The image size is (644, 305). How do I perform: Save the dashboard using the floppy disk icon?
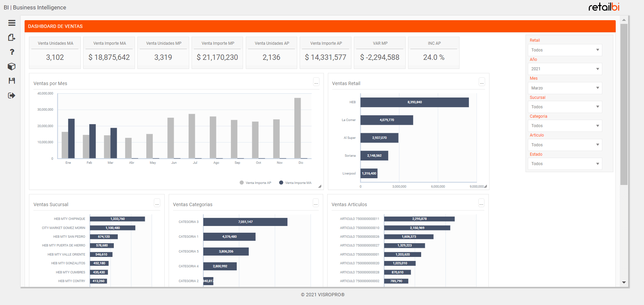11,81
